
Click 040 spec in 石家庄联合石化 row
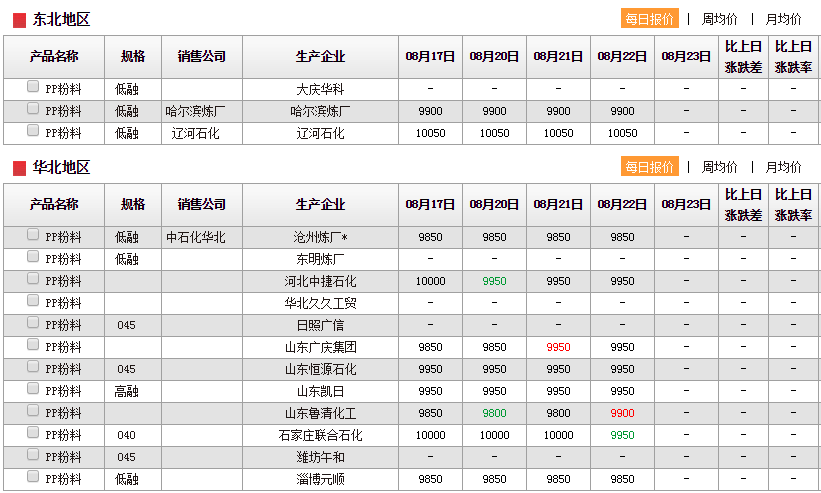(126, 435)
